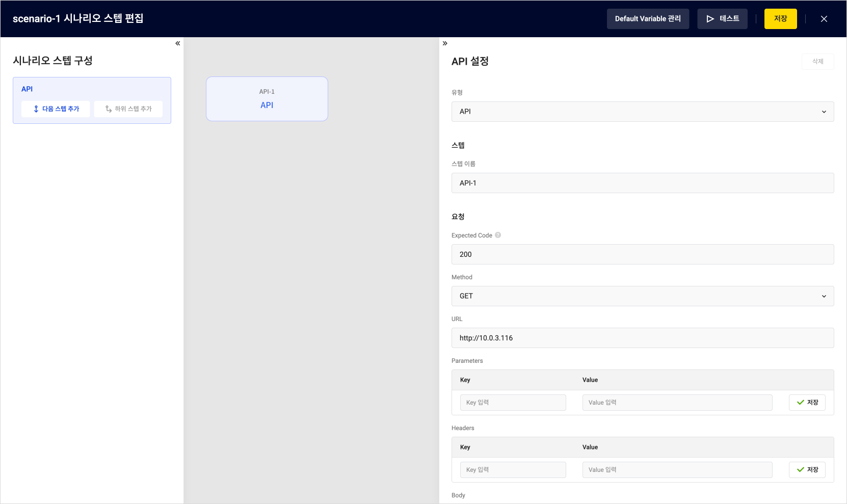
Task: Click the help icon next to Expected Code
Action: 498,235
